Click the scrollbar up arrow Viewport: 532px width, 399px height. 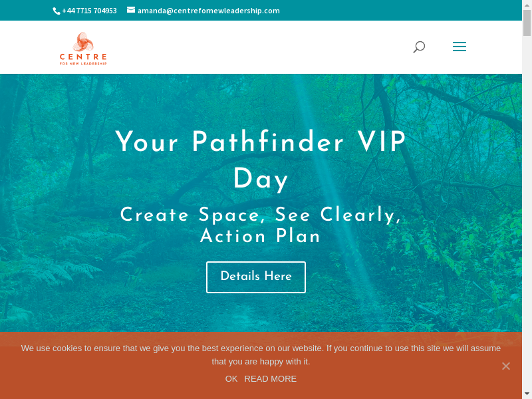click(527, 5)
